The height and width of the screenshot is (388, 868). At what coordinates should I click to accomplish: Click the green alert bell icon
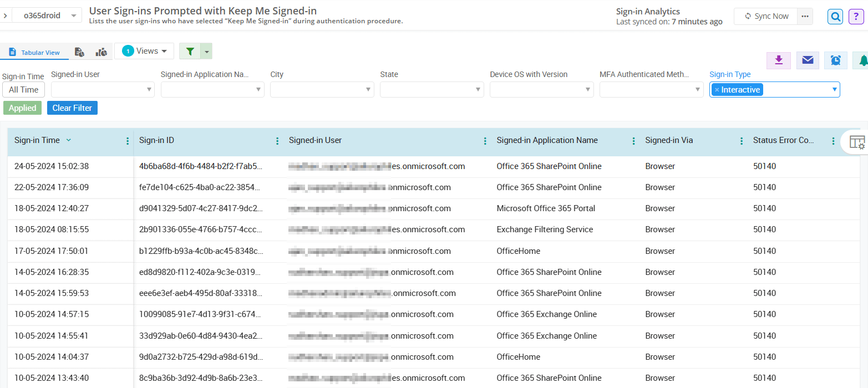point(862,60)
